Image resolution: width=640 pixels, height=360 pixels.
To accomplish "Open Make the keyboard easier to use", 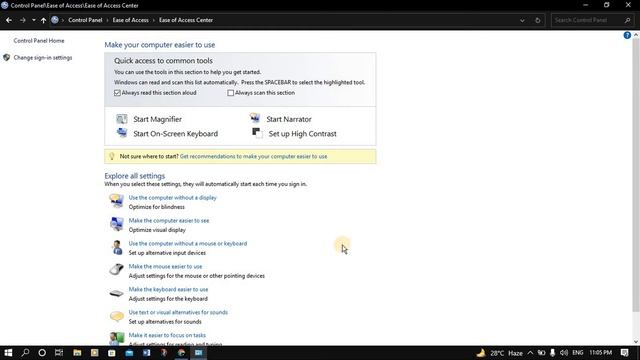I will pos(168,289).
